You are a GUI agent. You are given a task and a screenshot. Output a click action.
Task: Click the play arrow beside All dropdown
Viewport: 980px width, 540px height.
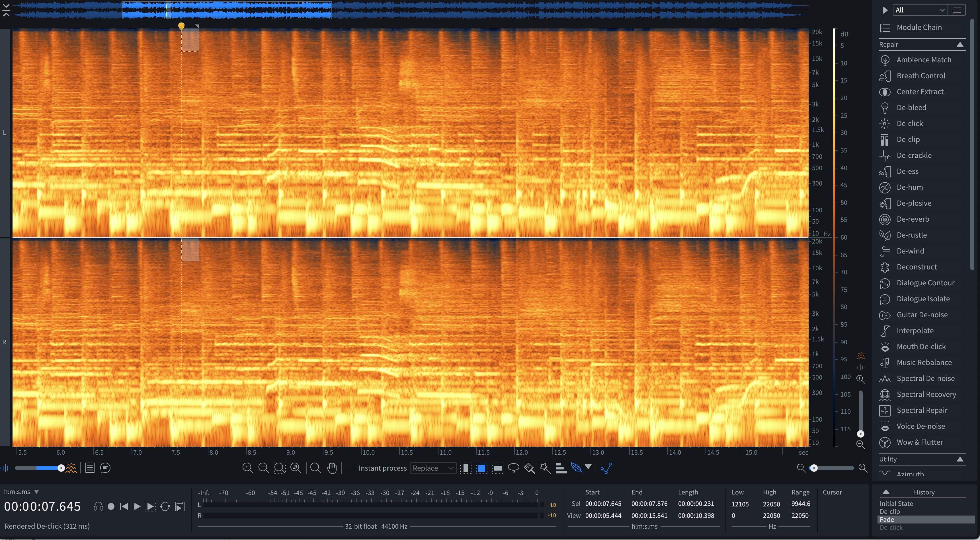(885, 10)
